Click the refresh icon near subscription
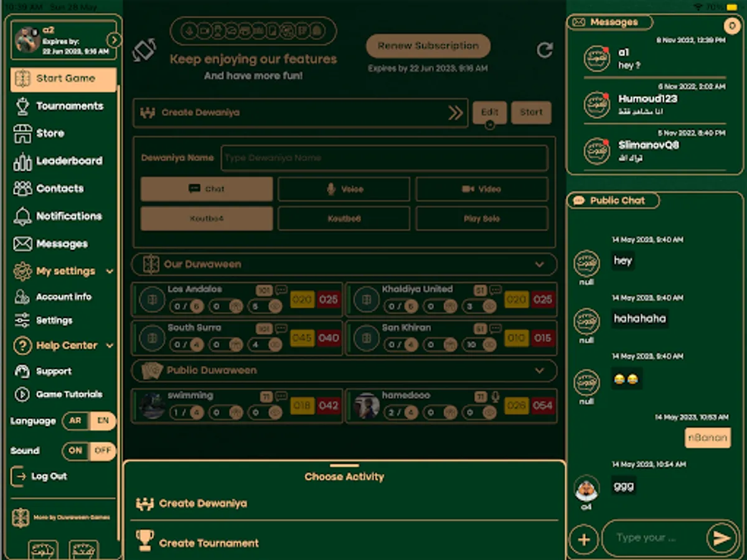This screenshot has width=747, height=560. click(545, 50)
